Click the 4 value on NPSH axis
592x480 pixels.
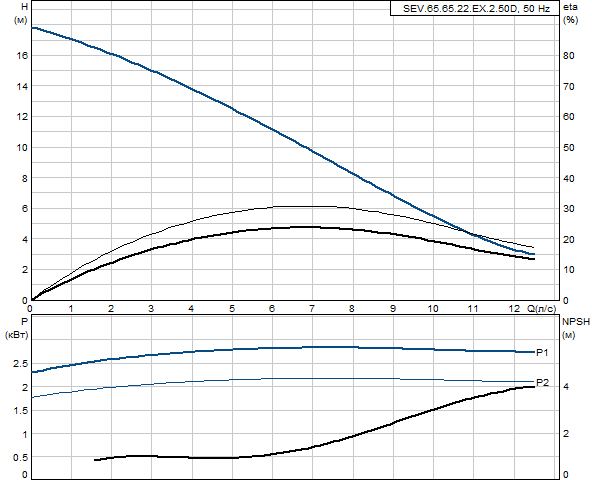pos(566,387)
